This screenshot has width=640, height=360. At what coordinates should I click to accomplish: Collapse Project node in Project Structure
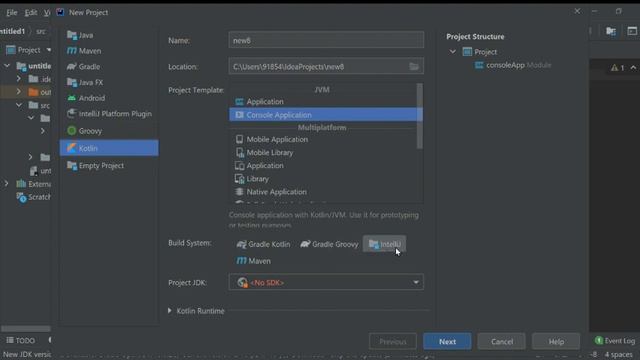453,52
